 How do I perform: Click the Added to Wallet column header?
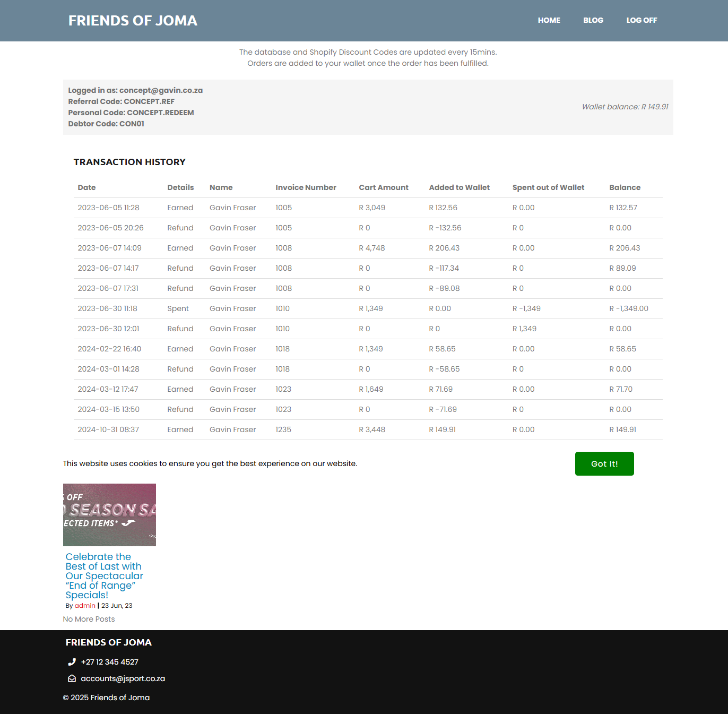[459, 187]
